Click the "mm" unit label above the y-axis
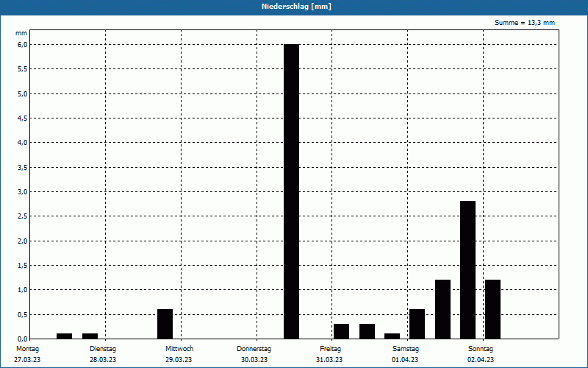 point(21,33)
